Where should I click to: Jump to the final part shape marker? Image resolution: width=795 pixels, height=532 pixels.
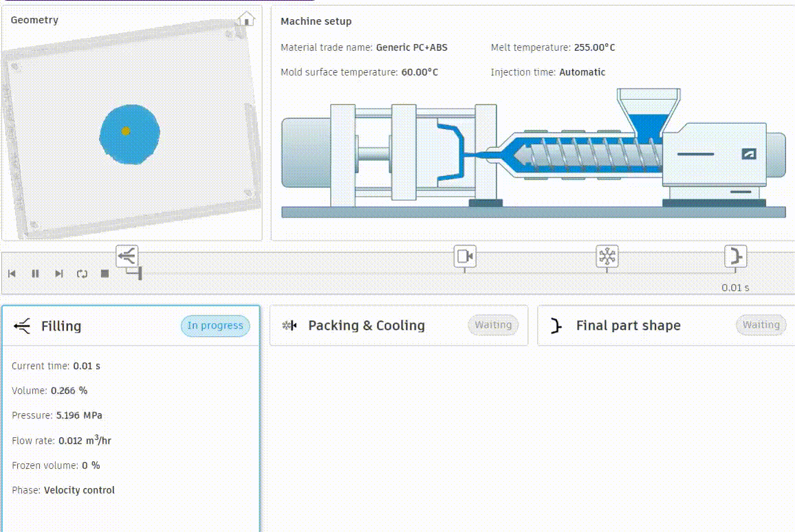tap(735, 256)
